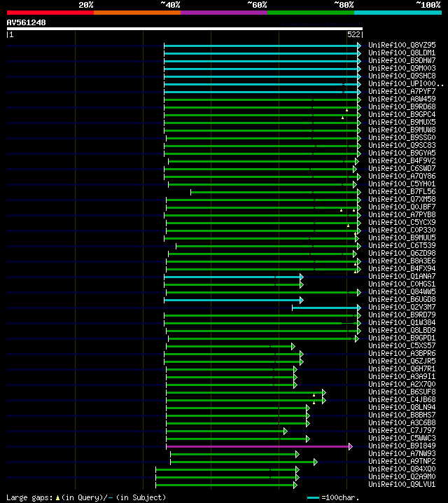
Task: Click the arrowhead of the UniRef100_C5XS57 alignment
Action: [293, 346]
